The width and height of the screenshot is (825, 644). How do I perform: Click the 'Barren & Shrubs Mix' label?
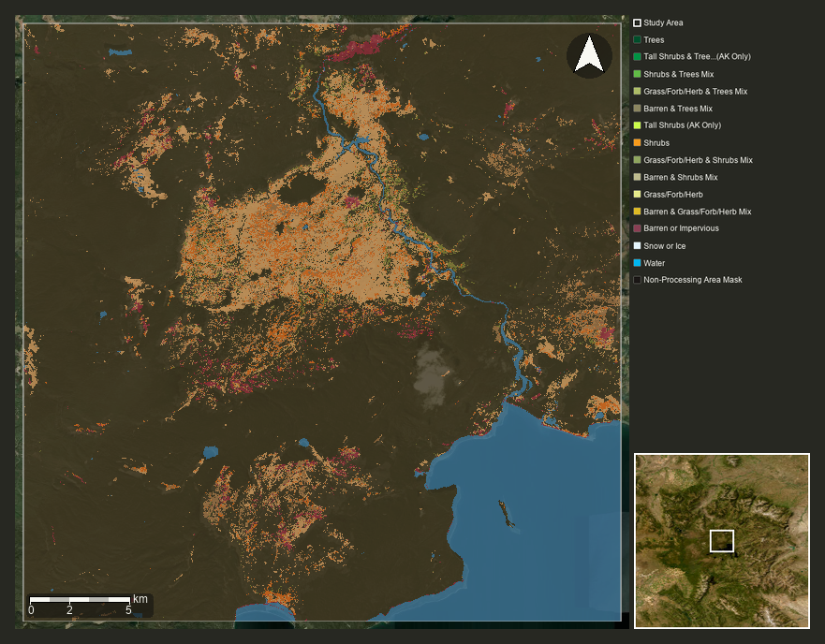click(x=680, y=177)
